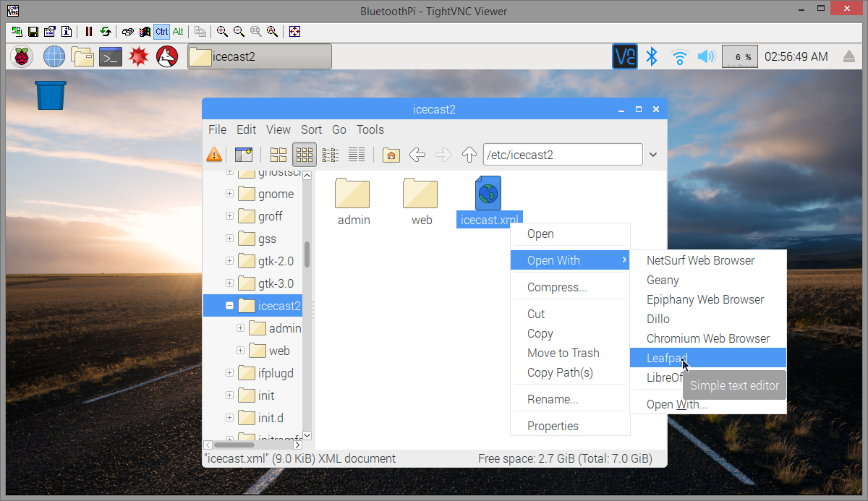Click the VNC server tray icon

[625, 56]
